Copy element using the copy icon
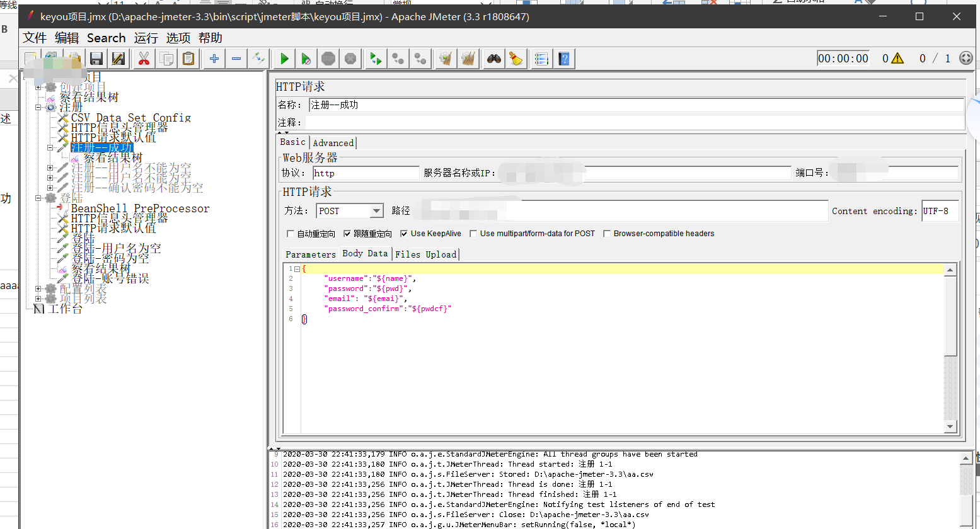The height and width of the screenshot is (529, 980). click(x=166, y=58)
